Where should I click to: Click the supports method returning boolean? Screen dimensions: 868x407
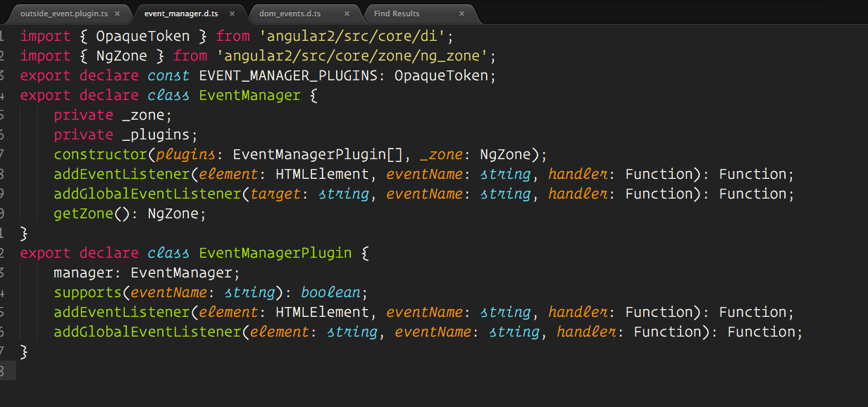click(87, 292)
